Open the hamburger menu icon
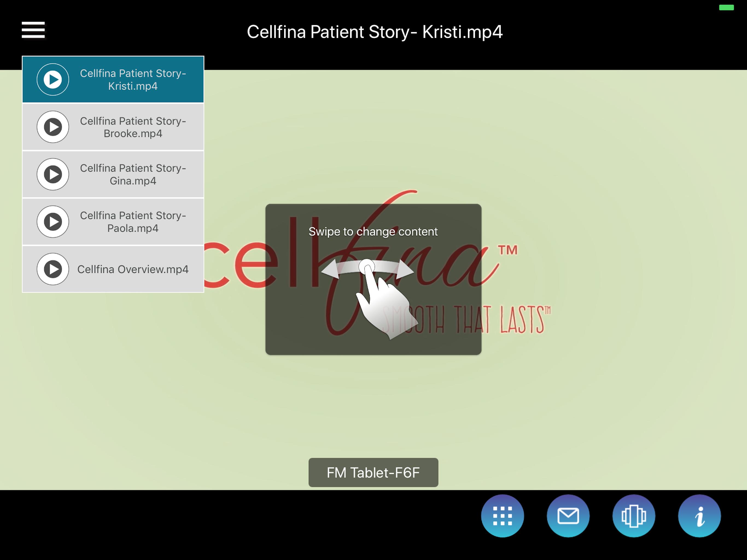The image size is (747, 560). [x=33, y=30]
